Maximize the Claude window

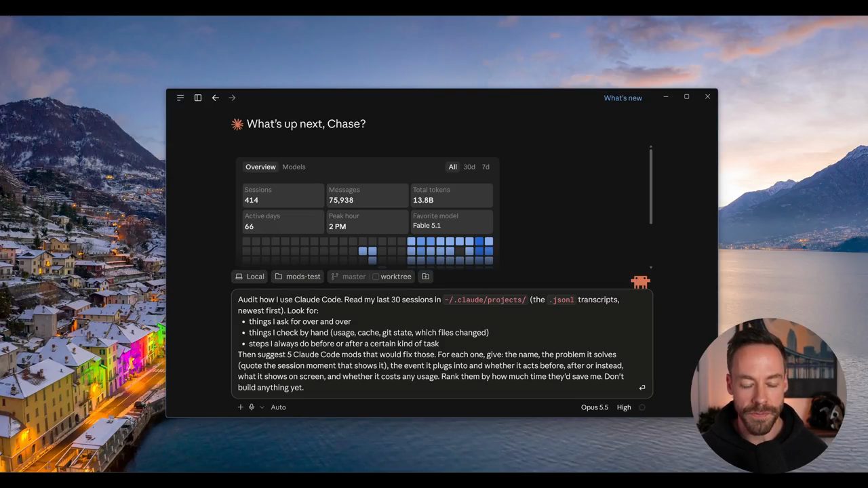(x=686, y=97)
